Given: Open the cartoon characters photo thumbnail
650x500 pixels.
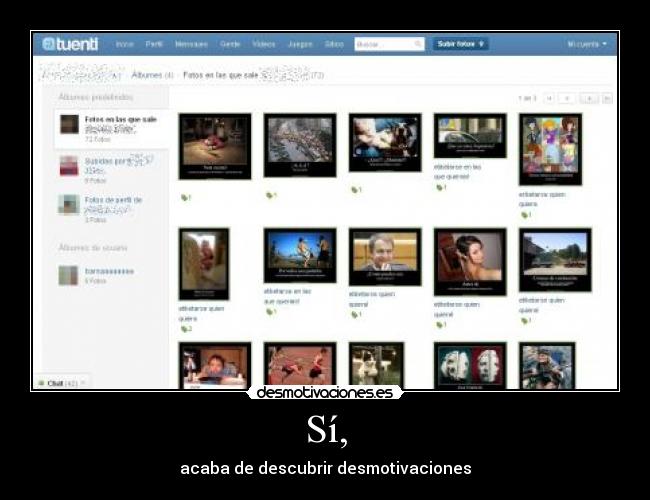Looking at the screenshot, I should 551,149.
